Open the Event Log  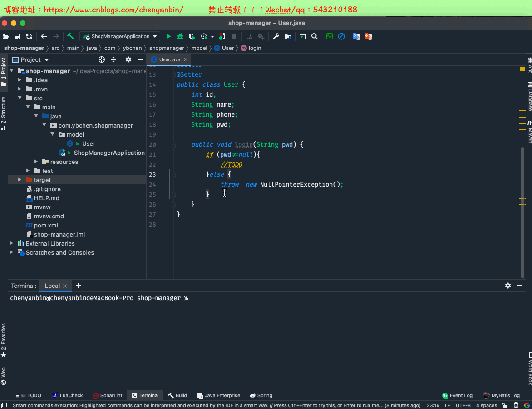click(x=457, y=395)
